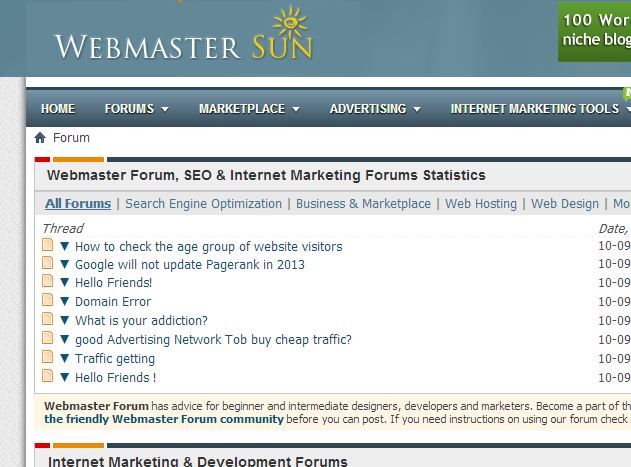
Task: Open 'Google will not update Pagerank in 2013'
Action: tap(190, 265)
